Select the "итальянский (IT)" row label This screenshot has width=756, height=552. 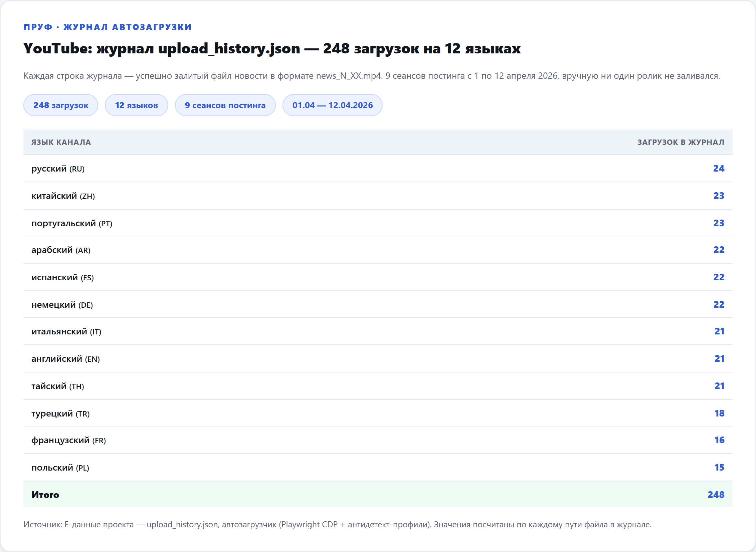[66, 332]
